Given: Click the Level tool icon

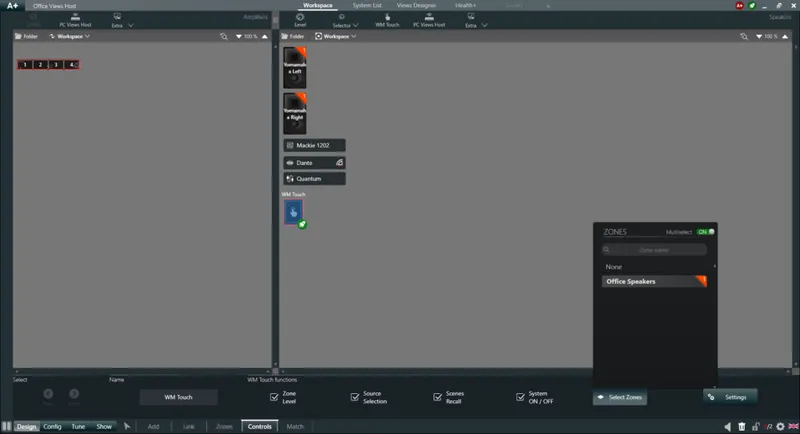Looking at the screenshot, I should 300,20.
